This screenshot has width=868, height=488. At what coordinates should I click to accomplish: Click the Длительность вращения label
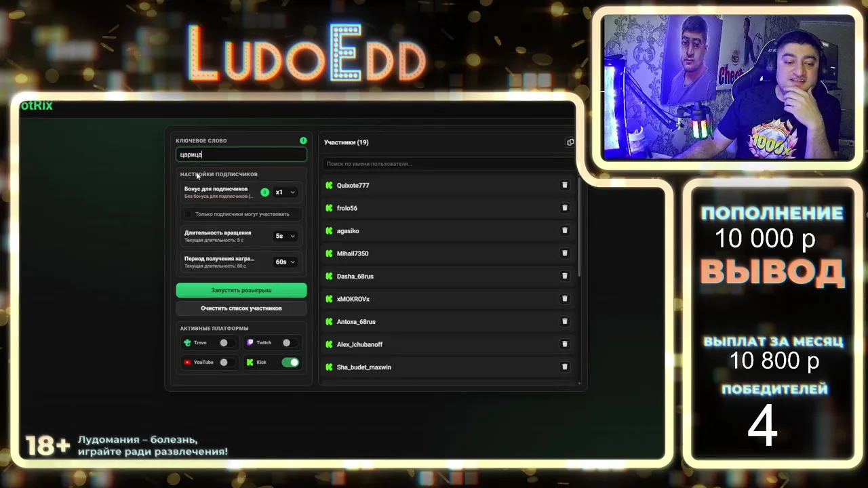coord(218,232)
